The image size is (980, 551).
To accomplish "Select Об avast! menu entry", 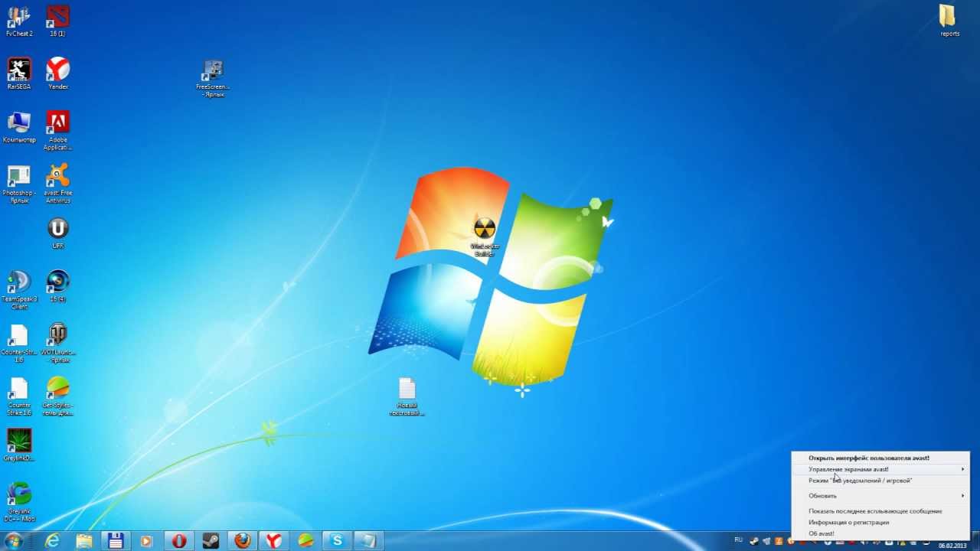I will click(x=880, y=533).
